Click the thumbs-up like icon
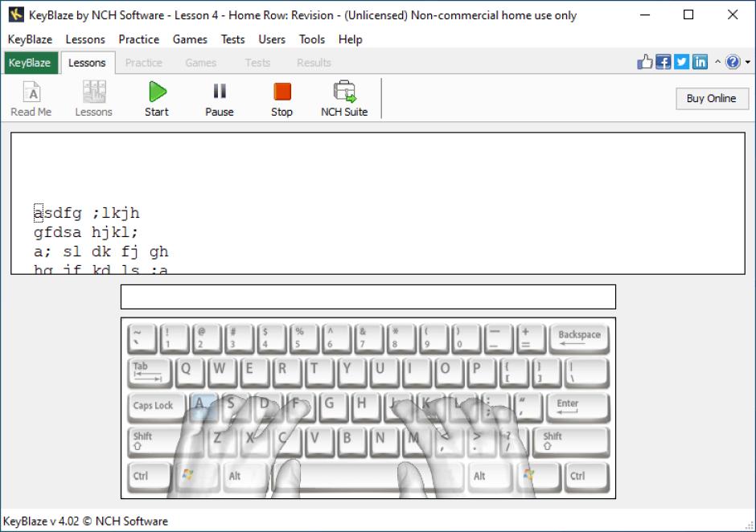 point(645,62)
